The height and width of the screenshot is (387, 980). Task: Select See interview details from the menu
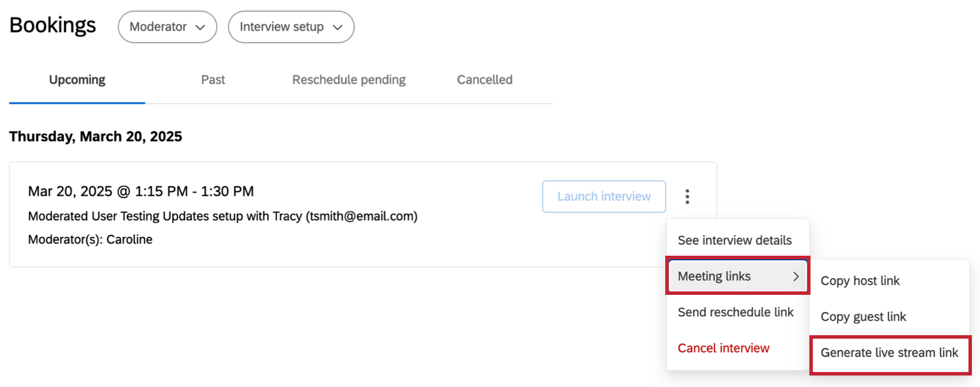point(736,240)
